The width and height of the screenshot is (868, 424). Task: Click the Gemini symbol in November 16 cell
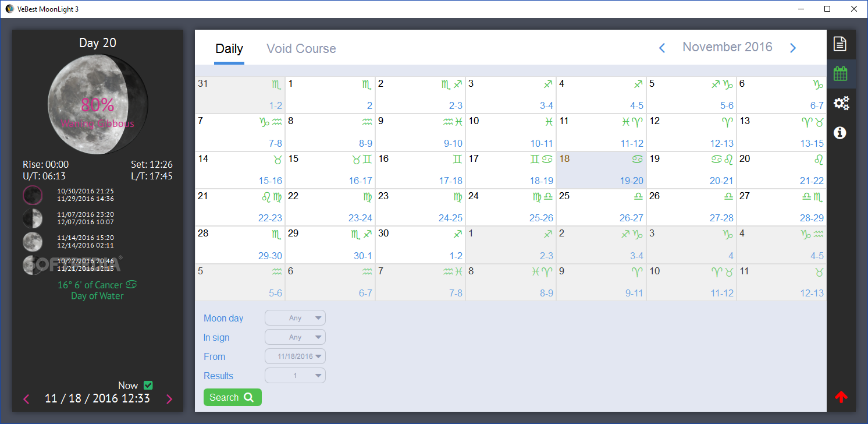point(457,159)
